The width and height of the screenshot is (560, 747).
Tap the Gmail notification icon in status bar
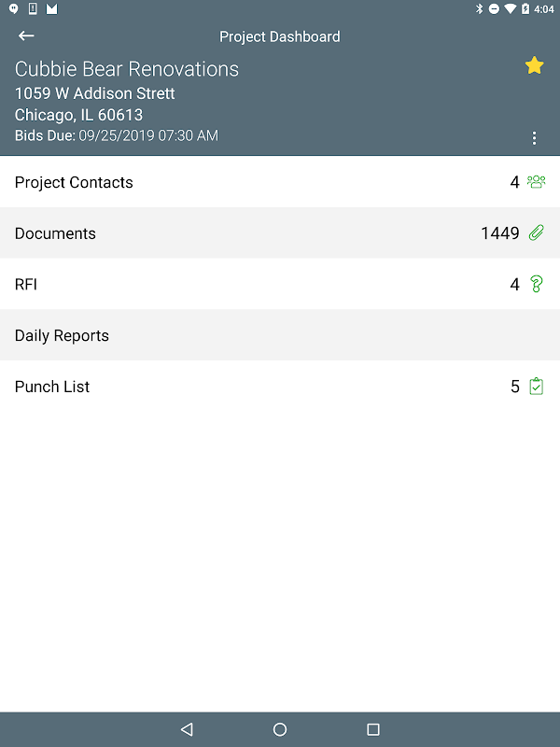click(x=51, y=9)
